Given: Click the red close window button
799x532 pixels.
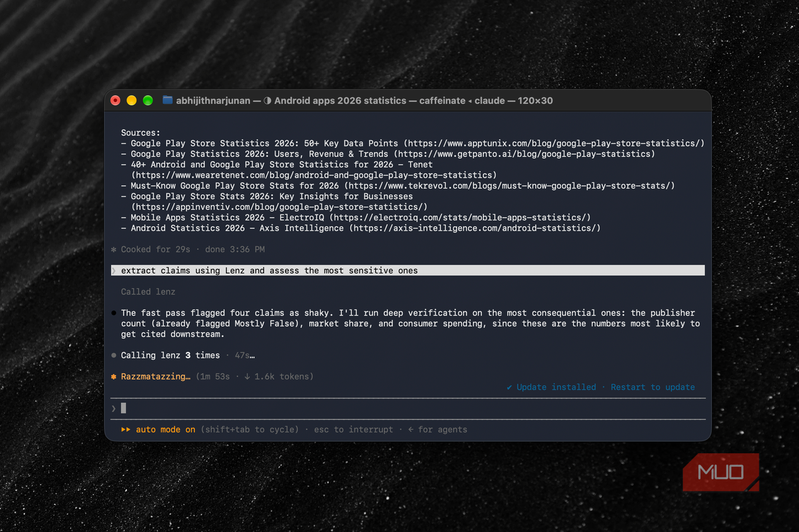Looking at the screenshot, I should (115, 100).
